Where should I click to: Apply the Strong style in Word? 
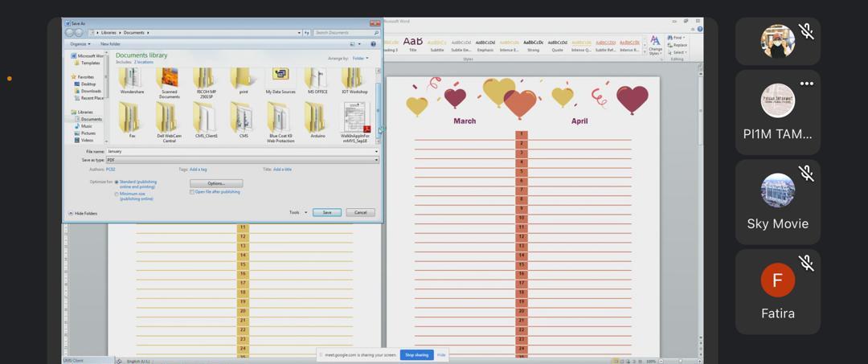pyautogui.click(x=533, y=44)
